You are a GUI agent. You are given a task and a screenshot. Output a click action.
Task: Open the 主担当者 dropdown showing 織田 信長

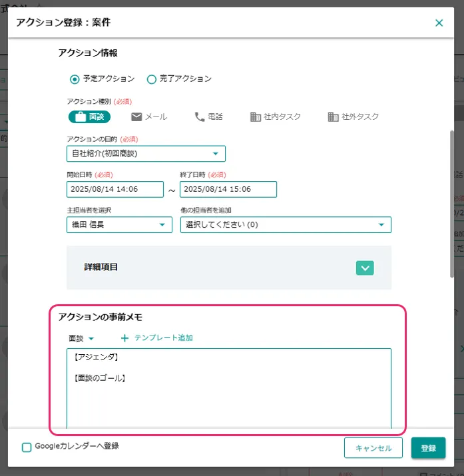[119, 225]
